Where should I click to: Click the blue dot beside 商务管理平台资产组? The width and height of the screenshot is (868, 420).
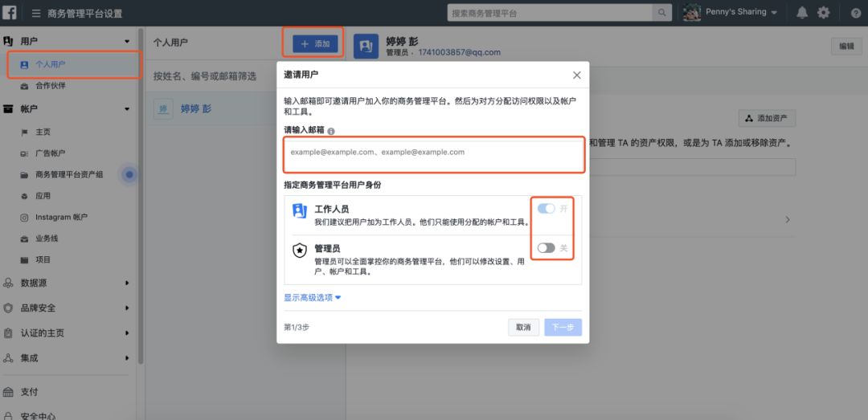pyautogui.click(x=129, y=175)
